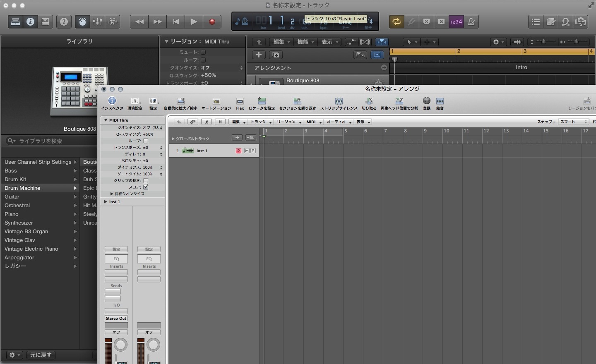Click the オートメーション toolbar icon
Screen dimensions: 596x364
tap(216, 103)
